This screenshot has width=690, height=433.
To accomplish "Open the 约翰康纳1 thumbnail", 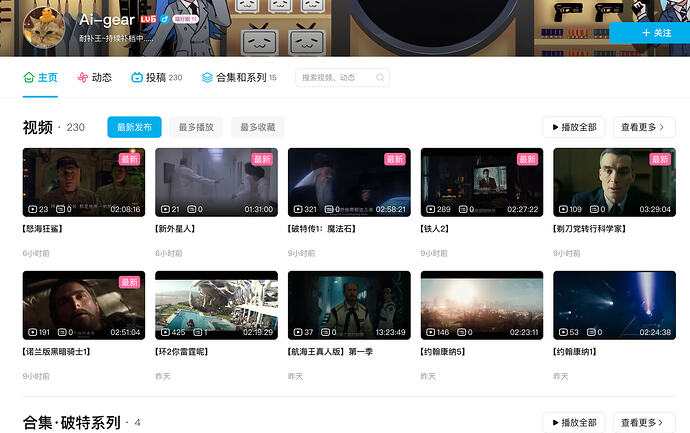I will point(614,305).
